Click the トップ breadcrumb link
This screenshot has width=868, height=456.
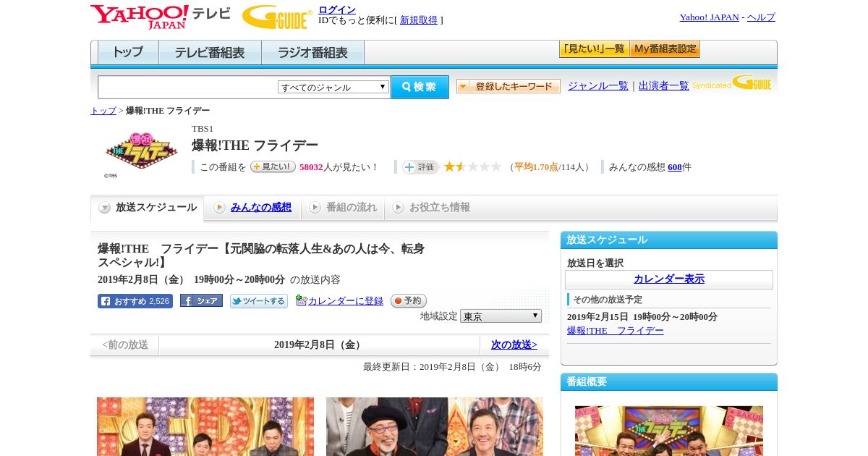(103, 111)
